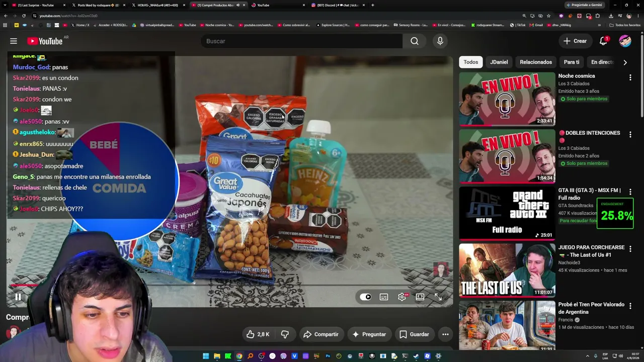Turn on subtitles in the player
Viewport: 644px width, 362px height.
click(384, 297)
